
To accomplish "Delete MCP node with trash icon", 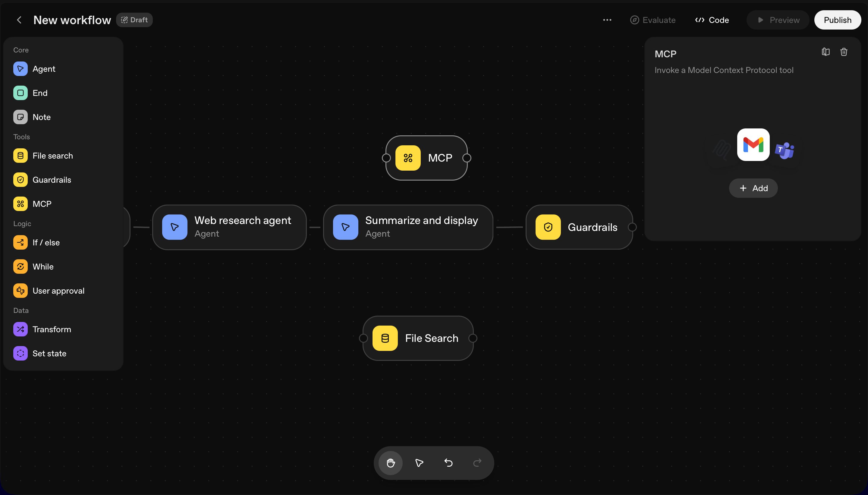I will point(844,52).
